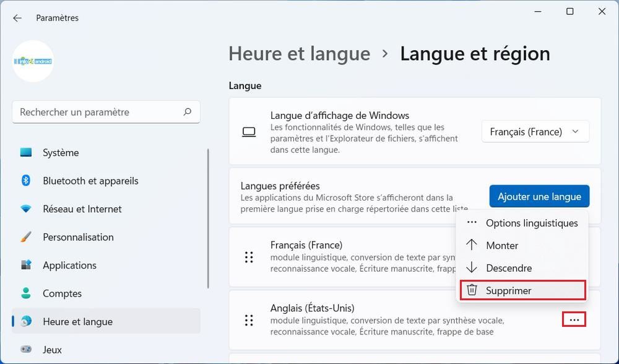This screenshot has width=619, height=364.
Task: Grab the drag handle for Anglais (États-Unis)
Action: (249, 320)
